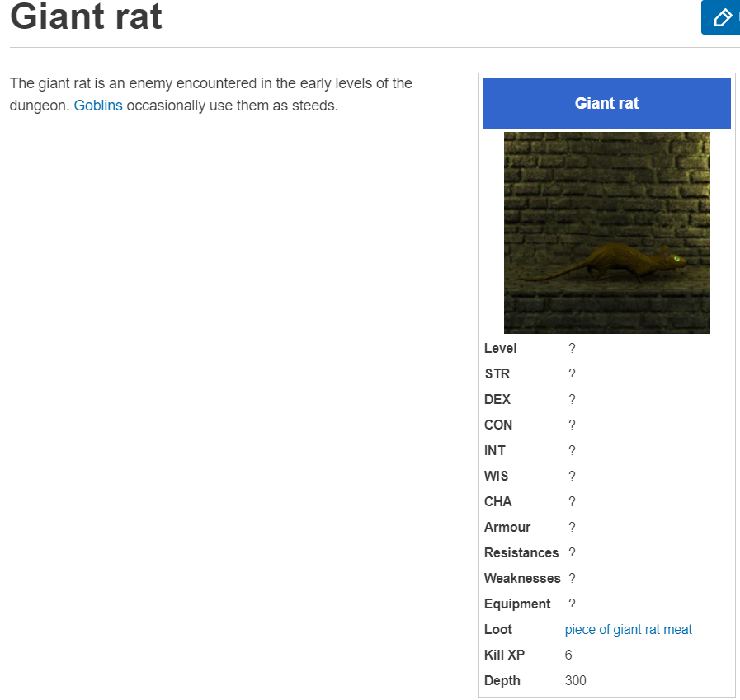Click the blue Giant rat infobox header

607,103
